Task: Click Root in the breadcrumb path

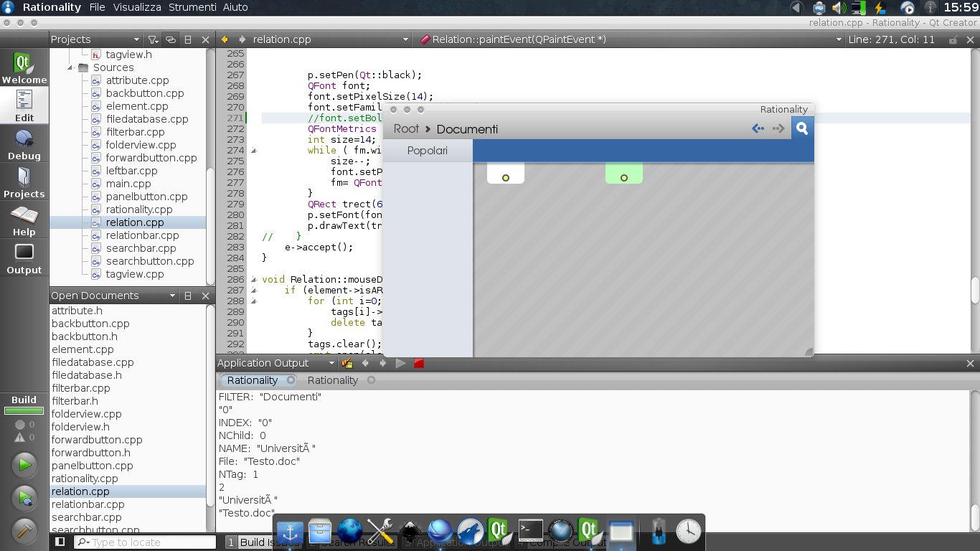Action: (x=406, y=128)
